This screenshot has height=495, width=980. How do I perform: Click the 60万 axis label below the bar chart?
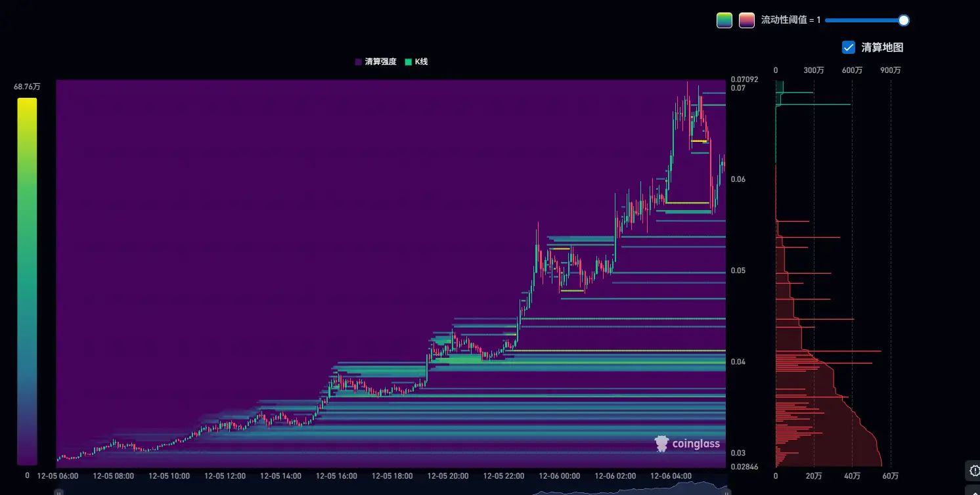click(891, 476)
